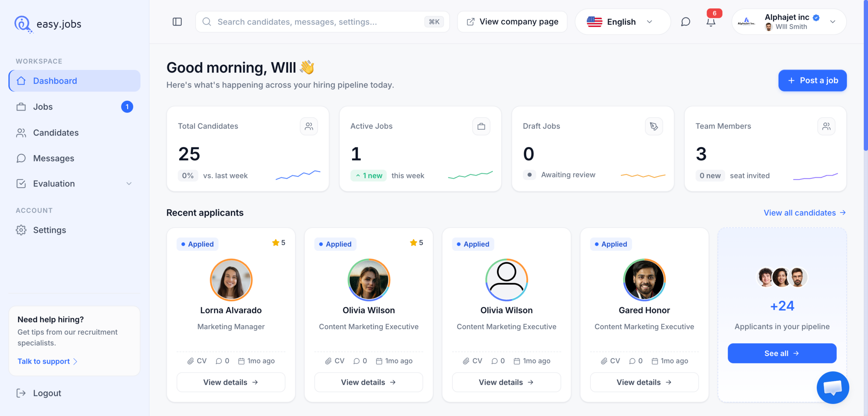This screenshot has height=416, width=868.
Task: Click the Jobs count badge in sidebar
Action: click(x=127, y=107)
